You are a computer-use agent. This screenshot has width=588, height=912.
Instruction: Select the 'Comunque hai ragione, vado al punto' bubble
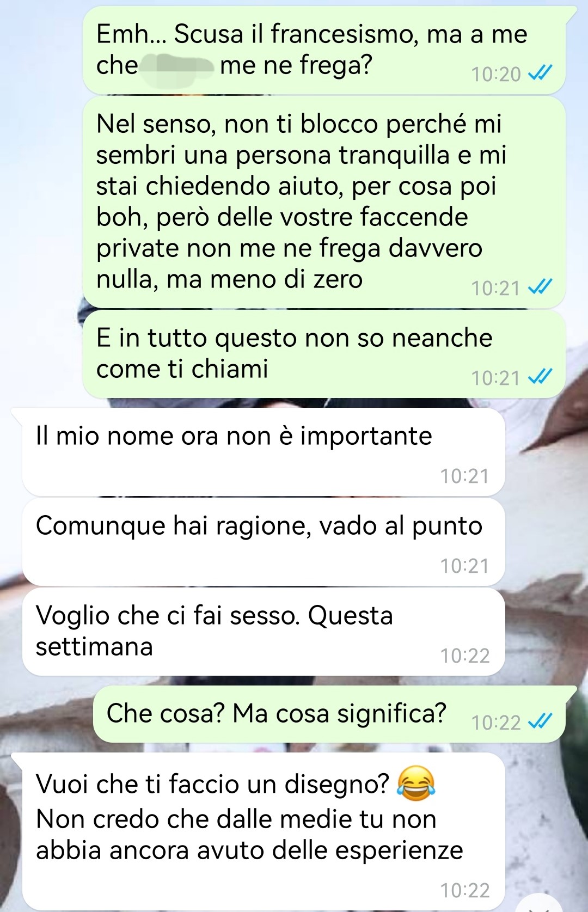click(264, 542)
